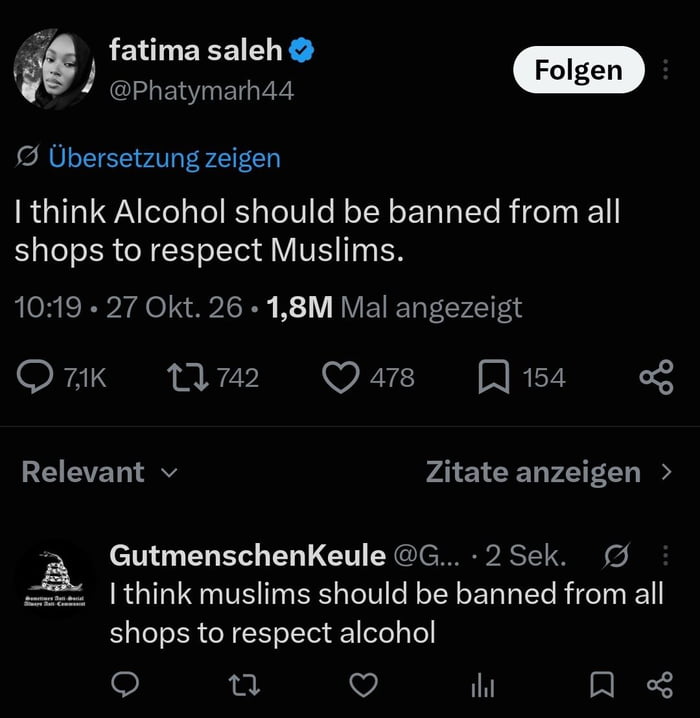
Task: Like GutmenschenKeule's reply
Action: [364, 685]
